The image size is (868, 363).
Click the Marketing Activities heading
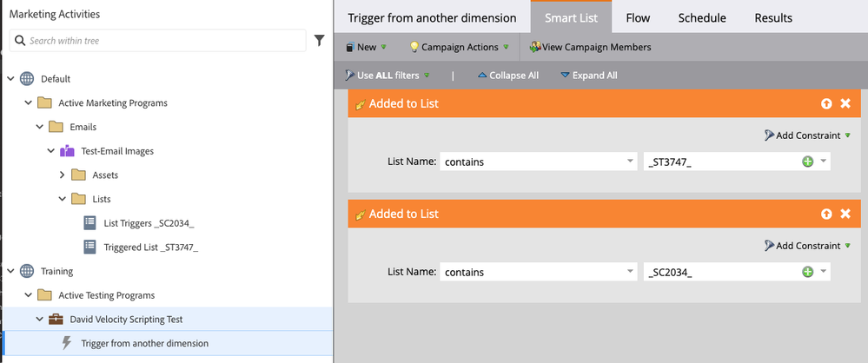click(55, 14)
